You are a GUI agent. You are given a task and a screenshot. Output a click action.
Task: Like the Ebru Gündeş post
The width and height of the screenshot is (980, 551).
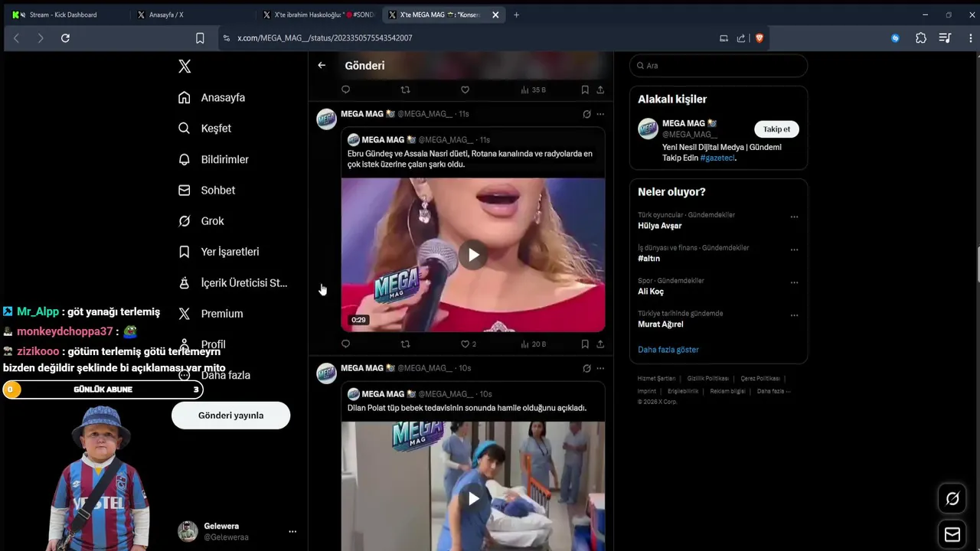[x=465, y=344]
